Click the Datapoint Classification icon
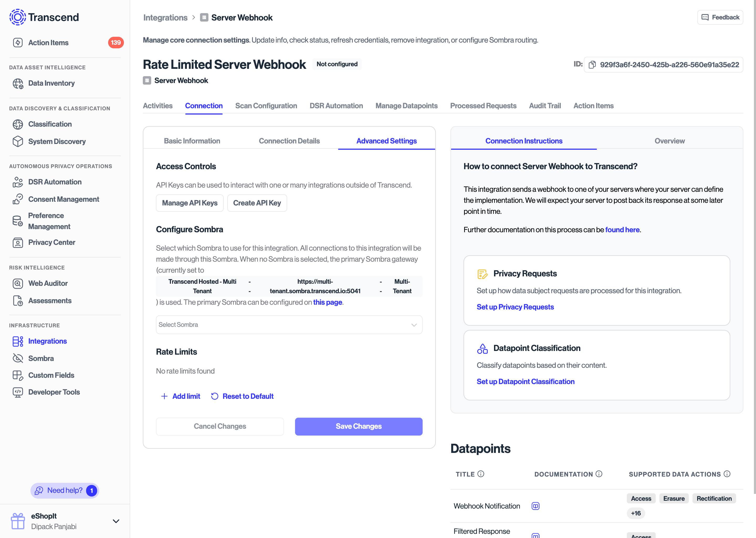The height and width of the screenshot is (538, 756). [482, 348]
